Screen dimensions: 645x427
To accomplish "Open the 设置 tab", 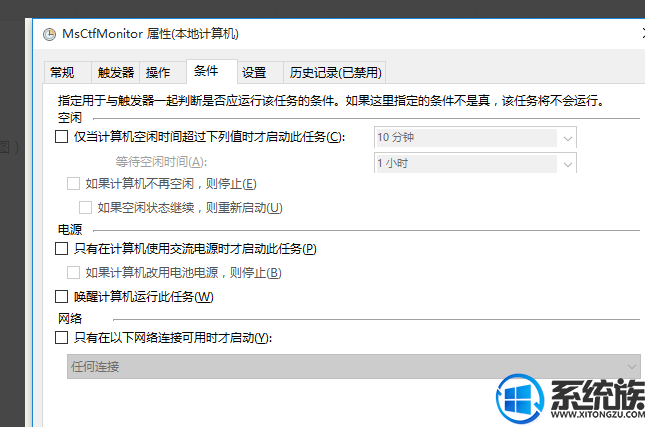I will tap(260, 72).
